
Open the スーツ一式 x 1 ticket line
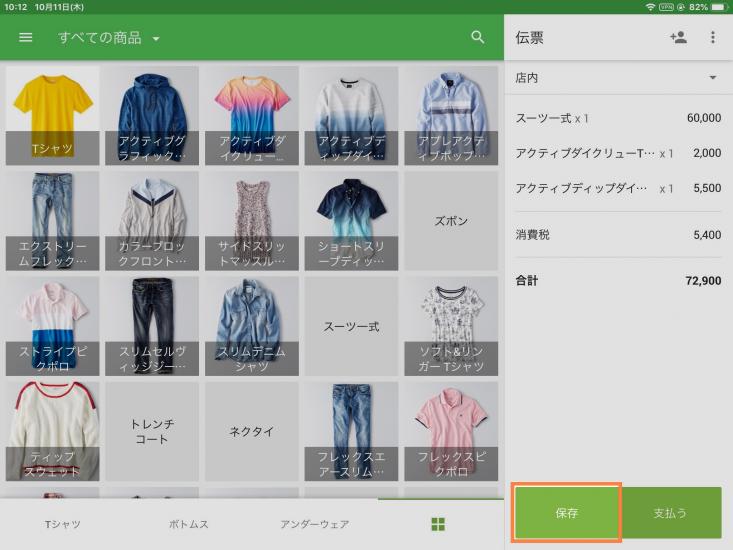click(x=618, y=118)
